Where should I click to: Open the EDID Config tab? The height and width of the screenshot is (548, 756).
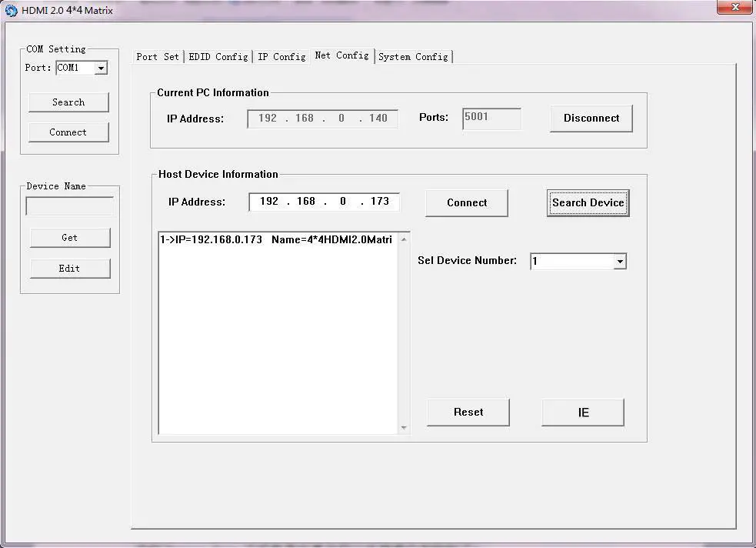point(218,55)
